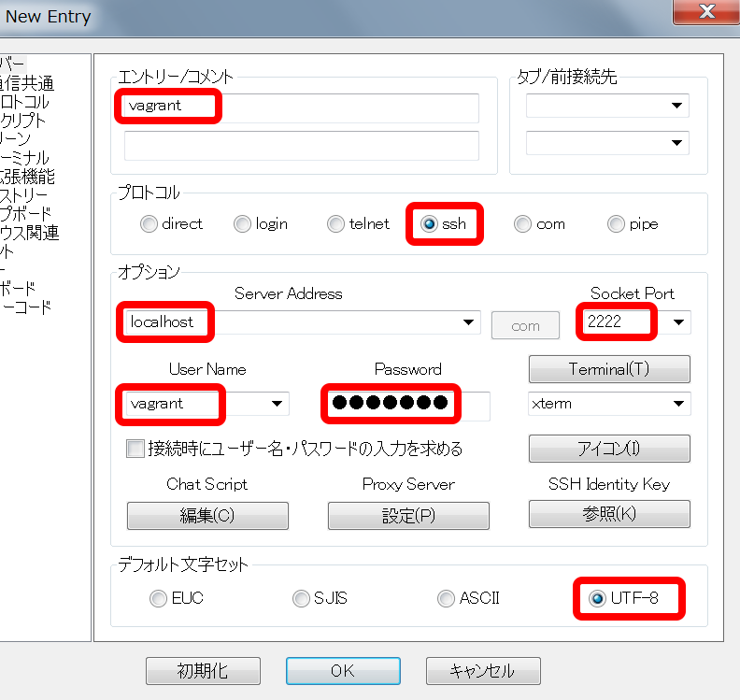Select the SJIS character set
The height and width of the screenshot is (700, 740).
[301, 598]
